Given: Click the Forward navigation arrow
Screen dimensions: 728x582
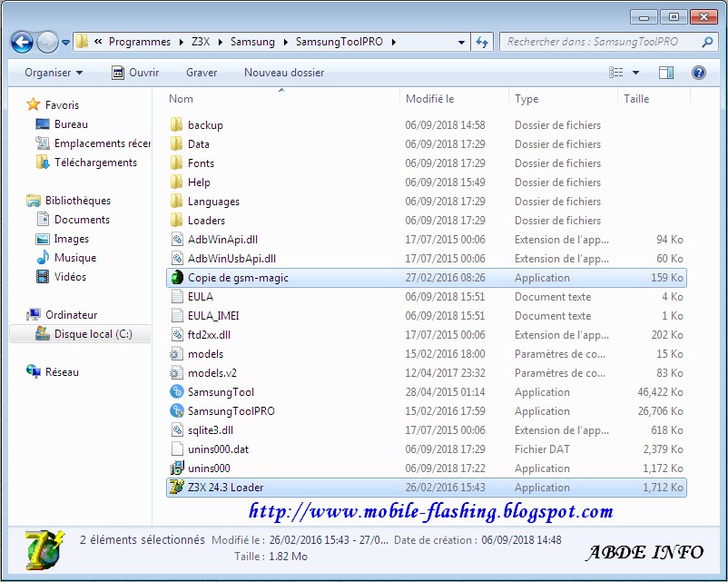Looking at the screenshot, I should pos(47,43).
